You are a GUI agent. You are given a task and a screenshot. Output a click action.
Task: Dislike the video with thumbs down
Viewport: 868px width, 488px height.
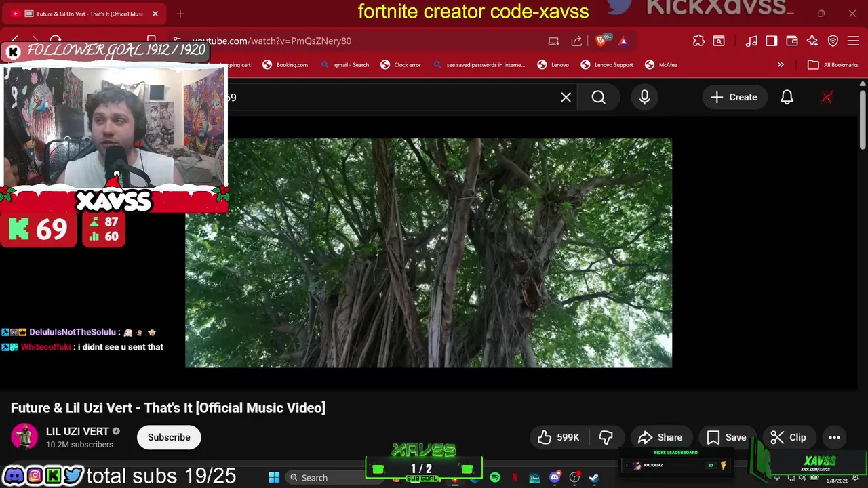(606, 437)
